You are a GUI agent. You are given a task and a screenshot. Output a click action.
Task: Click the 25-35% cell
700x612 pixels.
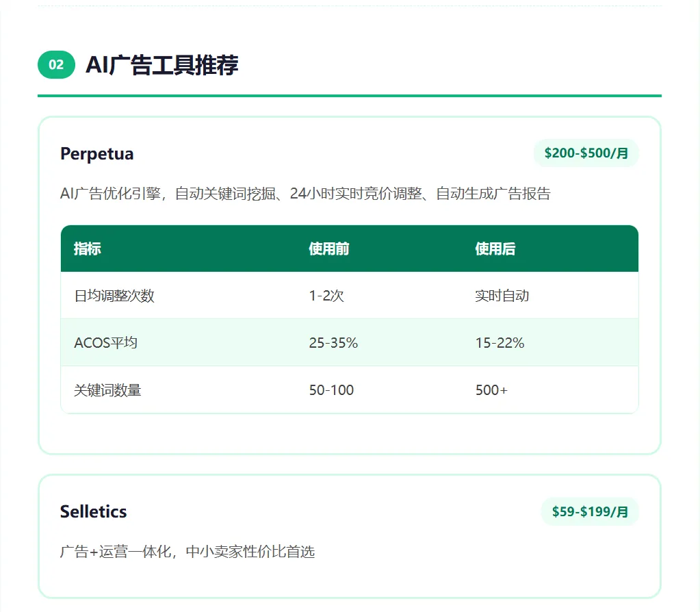pyautogui.click(x=333, y=343)
